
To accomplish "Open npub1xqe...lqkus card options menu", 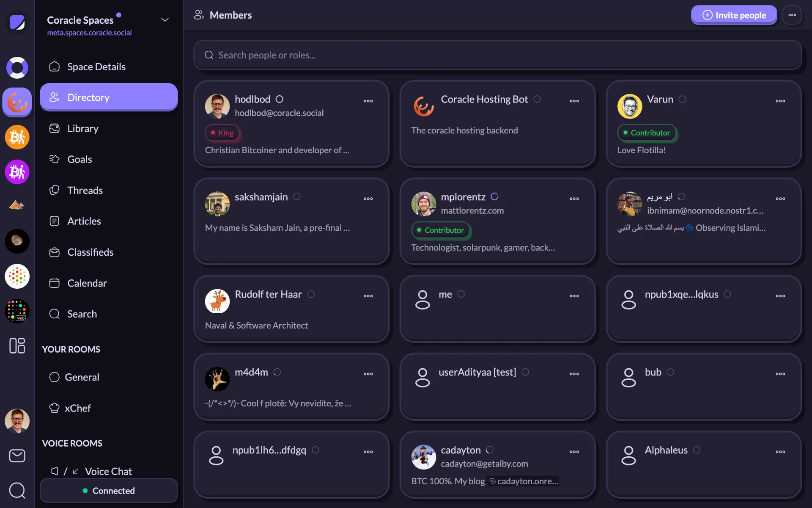I will pos(780,296).
